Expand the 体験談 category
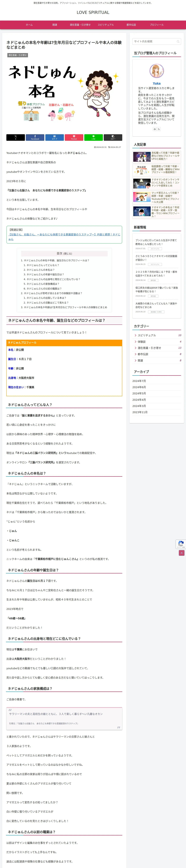Screen dimensions: 186x868 (157, 342)
